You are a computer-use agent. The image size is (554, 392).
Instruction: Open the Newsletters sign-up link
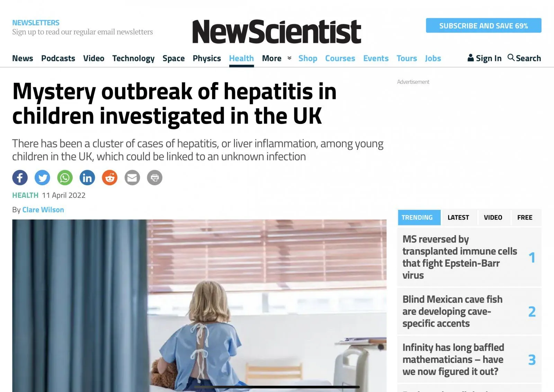[36, 23]
